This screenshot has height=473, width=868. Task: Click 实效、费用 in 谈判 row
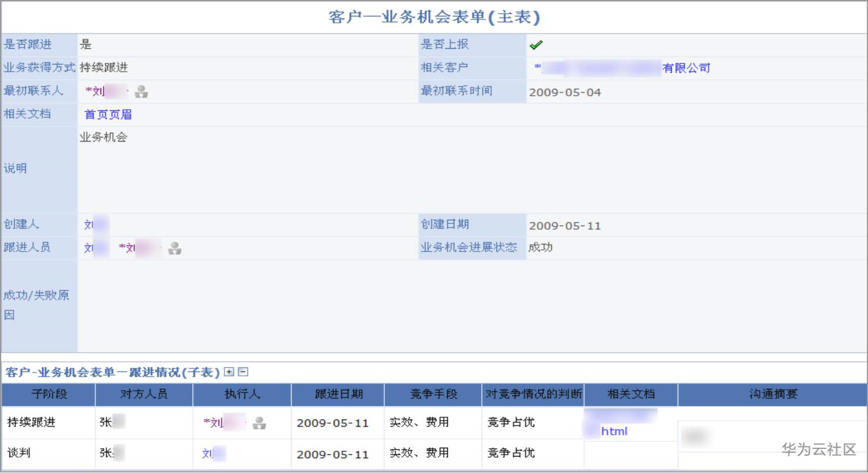(419, 453)
